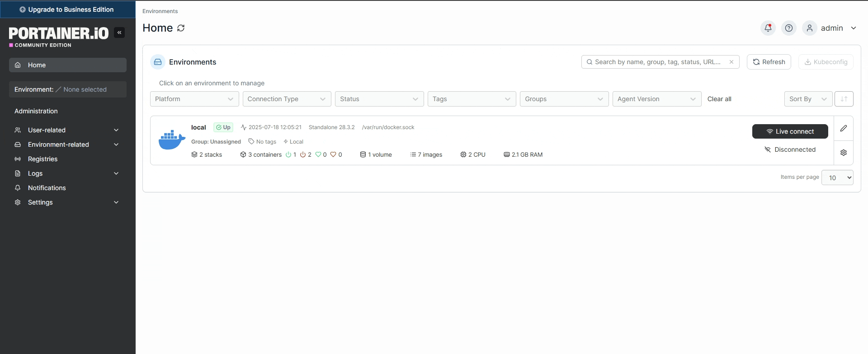Expand the Environment-related sidebar section
The height and width of the screenshot is (354, 868).
click(x=67, y=144)
